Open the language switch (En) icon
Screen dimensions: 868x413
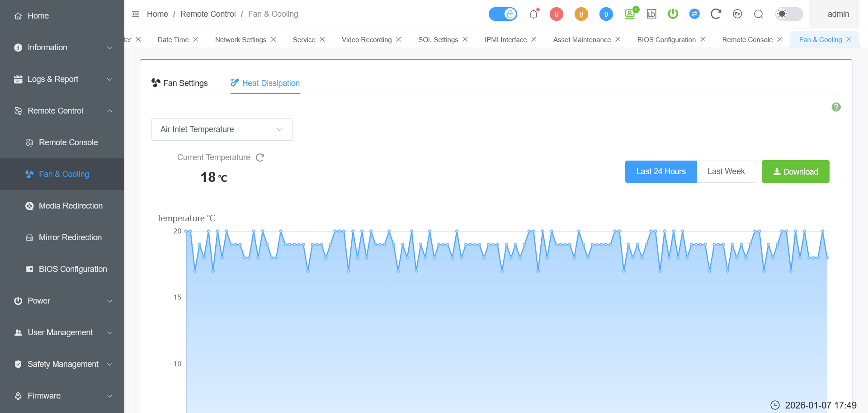click(x=737, y=14)
